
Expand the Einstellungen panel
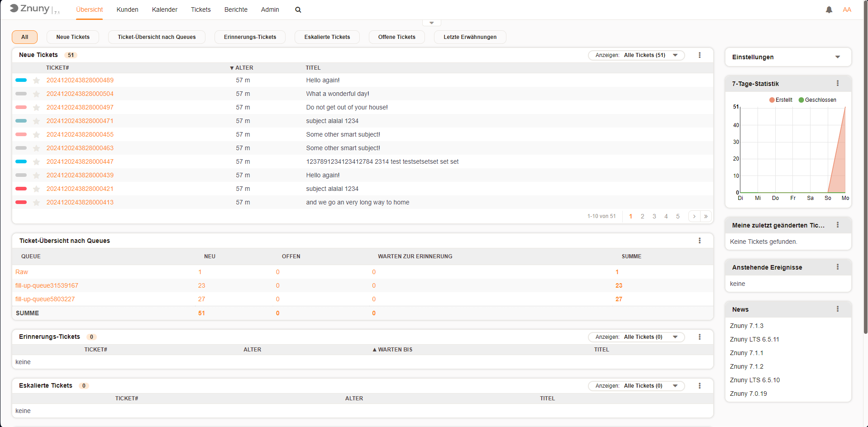pyautogui.click(x=837, y=57)
